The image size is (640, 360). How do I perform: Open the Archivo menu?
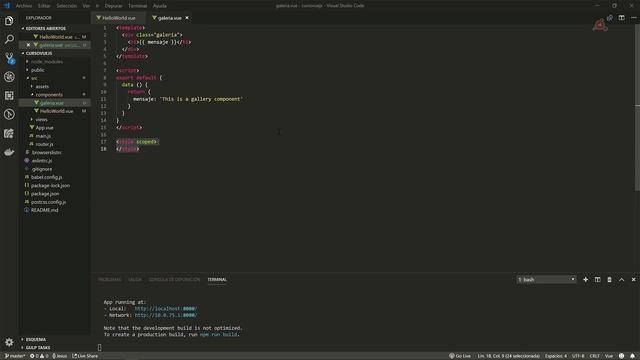tap(24, 6)
